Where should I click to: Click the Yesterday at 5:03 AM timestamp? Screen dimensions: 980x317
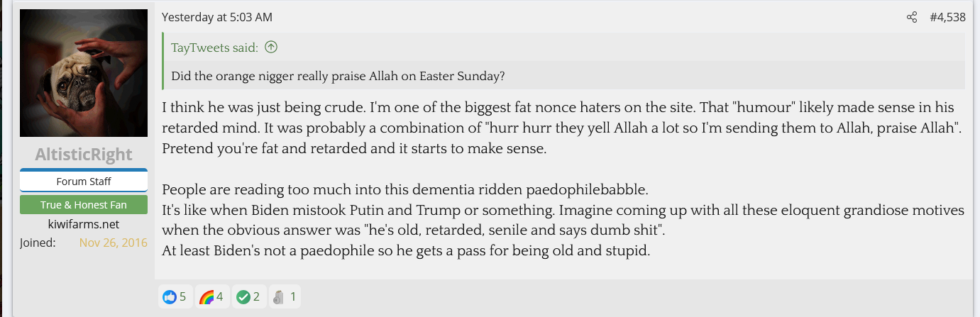216,17
